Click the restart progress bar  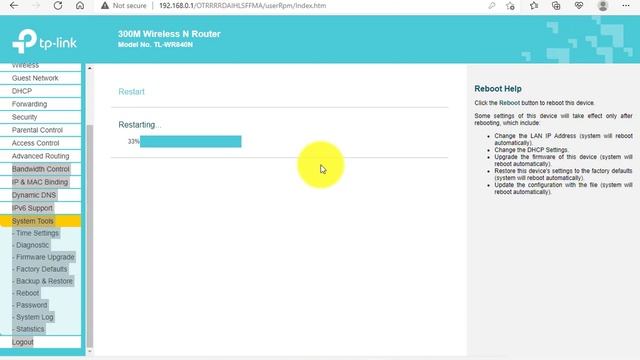[x=190, y=142]
